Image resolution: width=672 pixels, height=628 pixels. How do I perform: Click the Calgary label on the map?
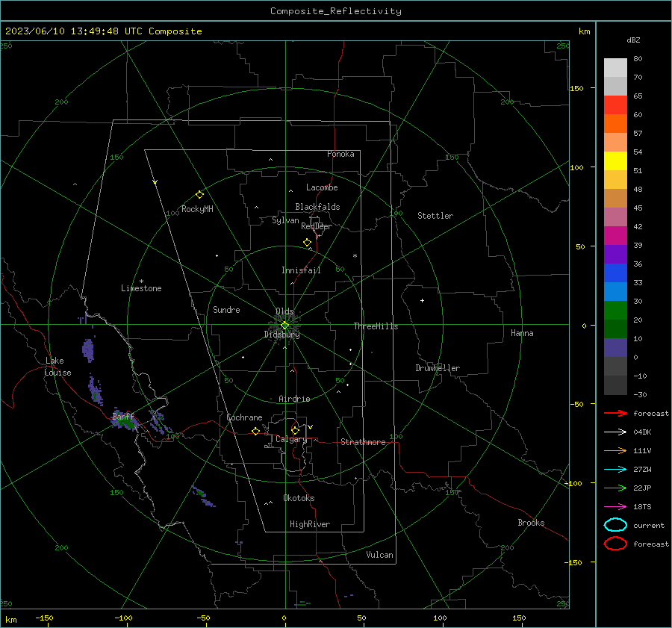[291, 439]
